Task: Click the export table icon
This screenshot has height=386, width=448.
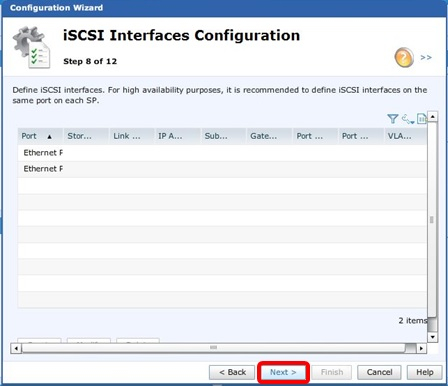Action: (x=422, y=119)
